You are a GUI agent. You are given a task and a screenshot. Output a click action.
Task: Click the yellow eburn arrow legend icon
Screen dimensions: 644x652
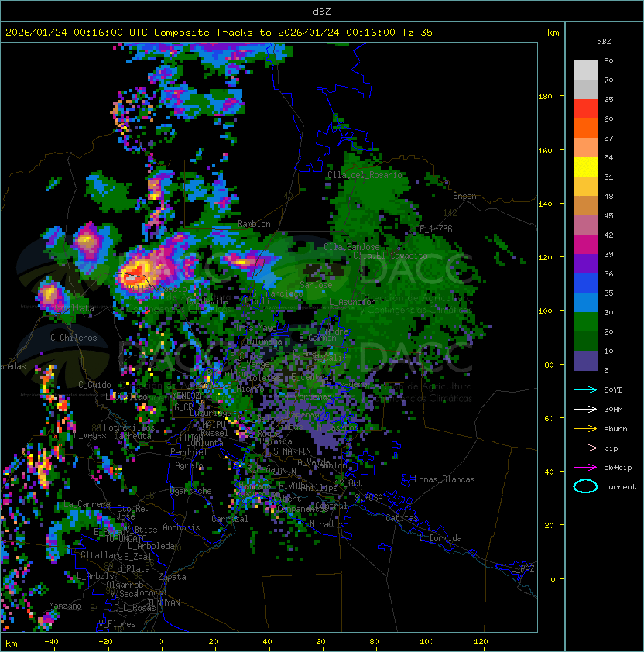[x=585, y=428]
